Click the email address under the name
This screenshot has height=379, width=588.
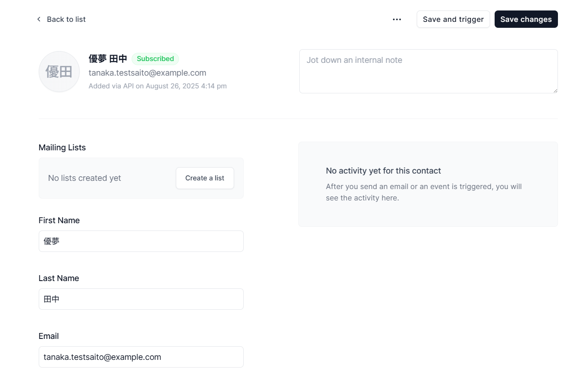point(148,73)
